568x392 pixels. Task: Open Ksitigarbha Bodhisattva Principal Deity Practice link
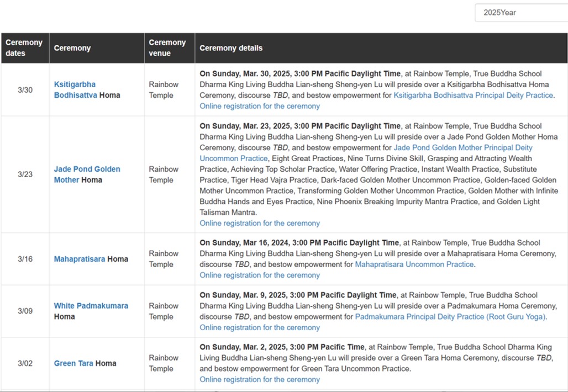[473, 95]
